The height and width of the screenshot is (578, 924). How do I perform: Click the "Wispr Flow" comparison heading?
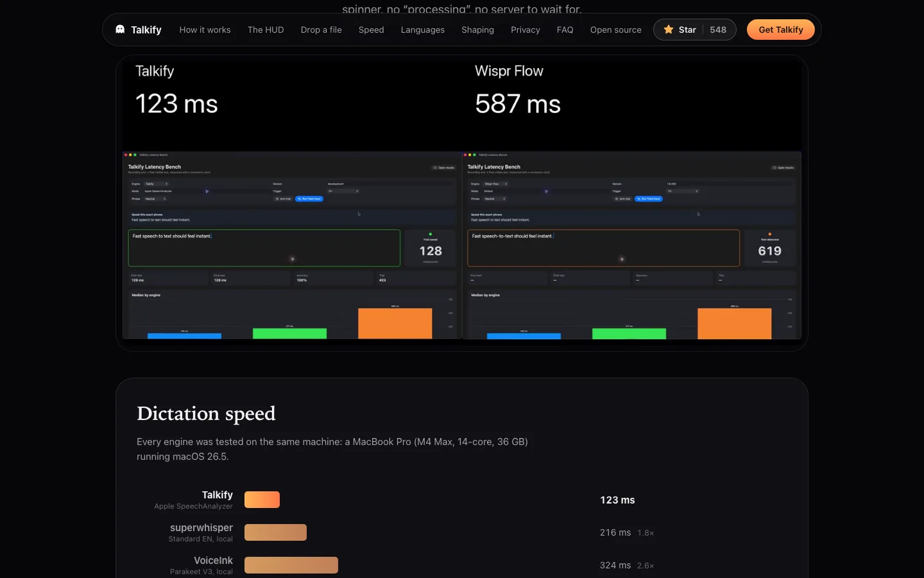click(x=509, y=71)
